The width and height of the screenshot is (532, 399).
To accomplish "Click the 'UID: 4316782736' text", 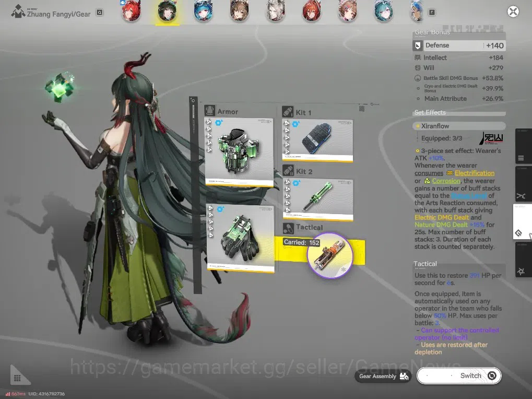I will pyautogui.click(x=46, y=394).
